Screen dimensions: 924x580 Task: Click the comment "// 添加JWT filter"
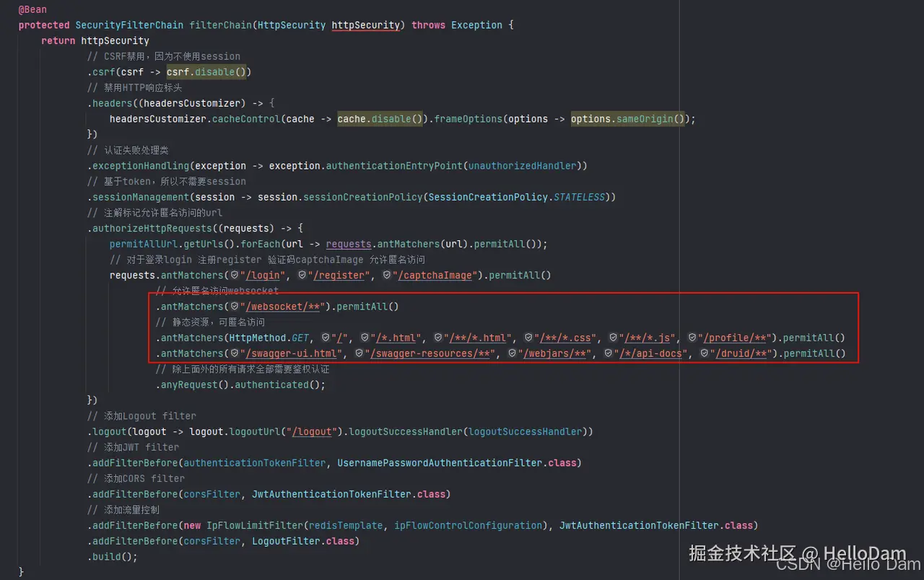pos(134,447)
